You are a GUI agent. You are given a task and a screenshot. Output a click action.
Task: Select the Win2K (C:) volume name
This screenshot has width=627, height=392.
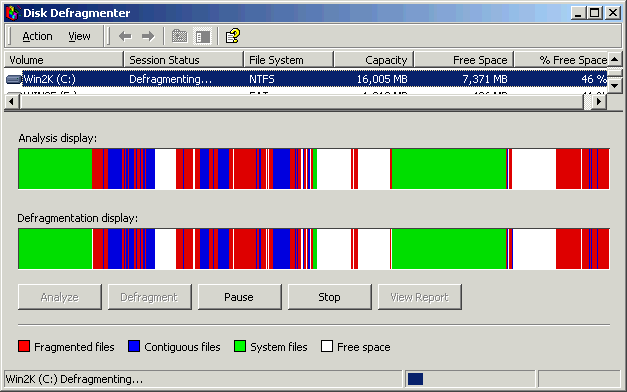[x=49, y=79]
